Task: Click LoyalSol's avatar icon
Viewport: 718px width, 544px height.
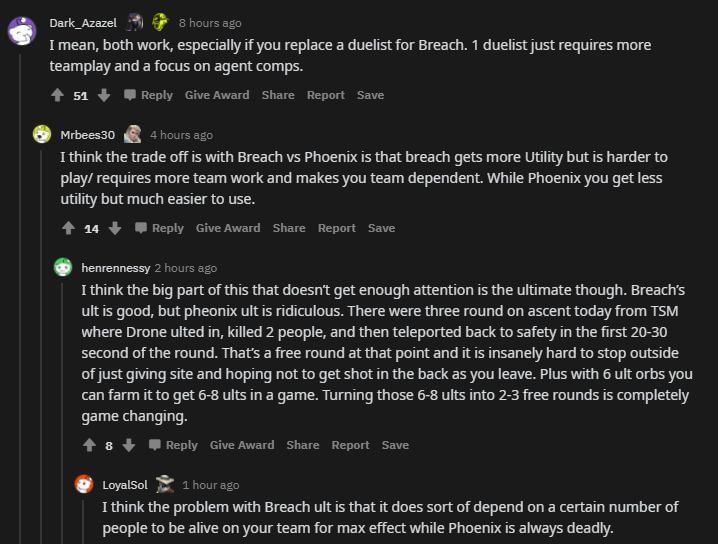Action: tap(85, 485)
